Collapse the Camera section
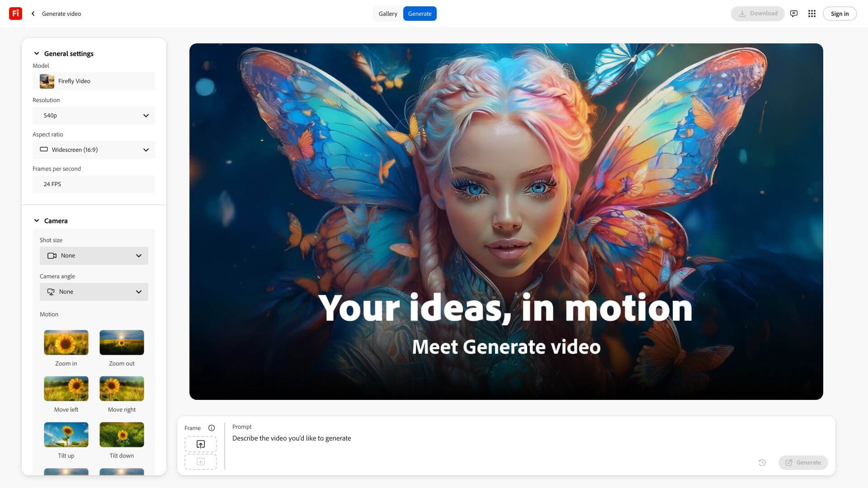868x488 pixels. (37, 221)
